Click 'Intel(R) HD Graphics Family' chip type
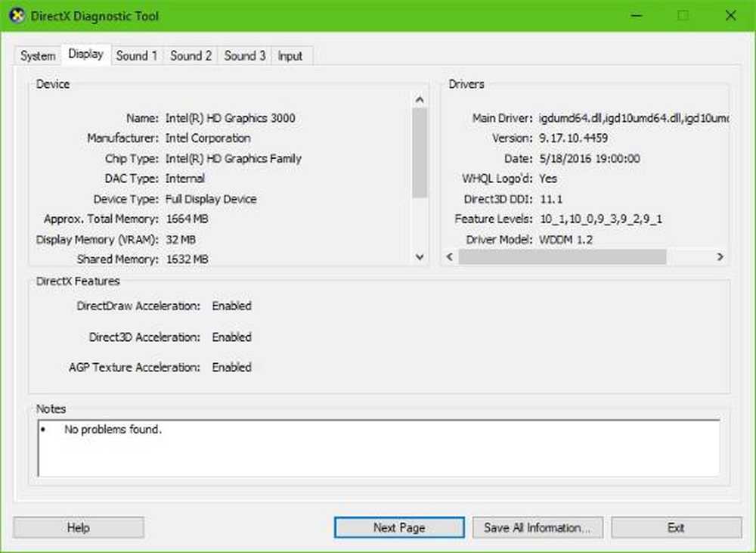This screenshot has width=756, height=553. pyautogui.click(x=234, y=159)
